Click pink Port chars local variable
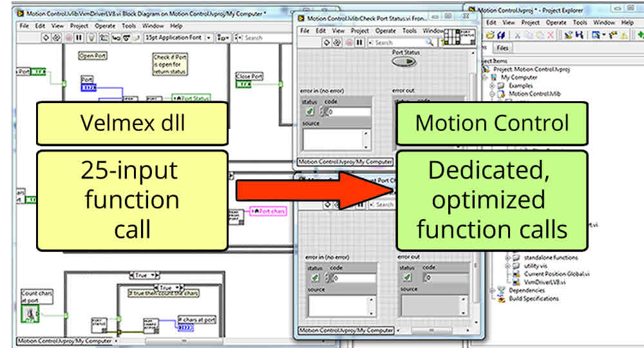 pos(268,211)
